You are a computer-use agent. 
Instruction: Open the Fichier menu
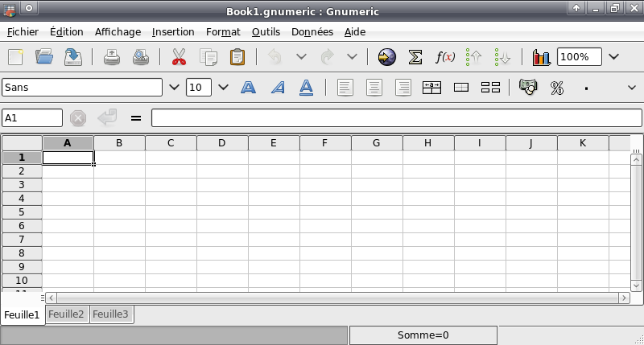point(23,32)
